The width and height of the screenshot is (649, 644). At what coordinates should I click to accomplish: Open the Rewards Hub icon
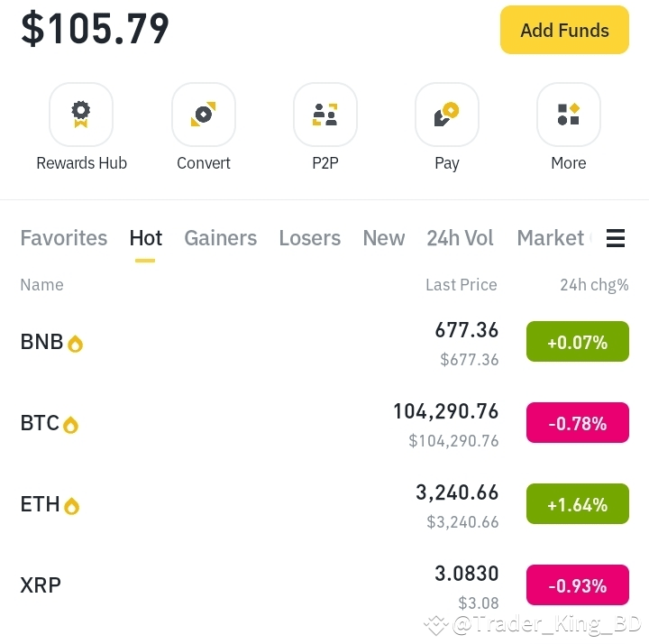pyautogui.click(x=81, y=115)
